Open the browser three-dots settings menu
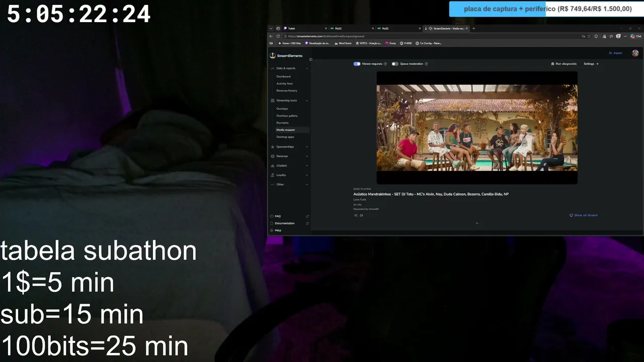The height and width of the screenshot is (362, 644). coord(625,36)
